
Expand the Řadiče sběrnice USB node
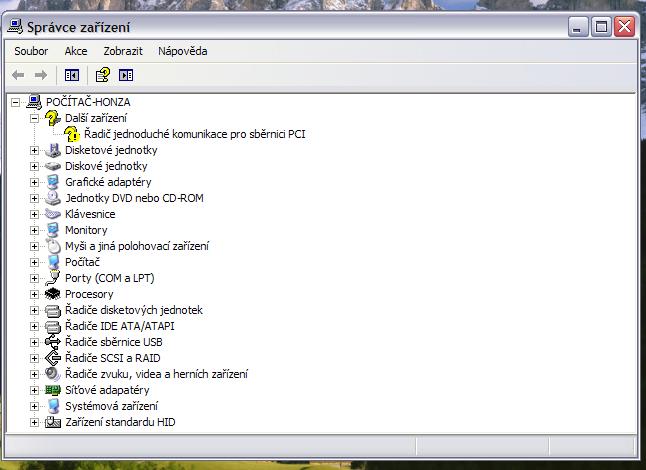34,342
